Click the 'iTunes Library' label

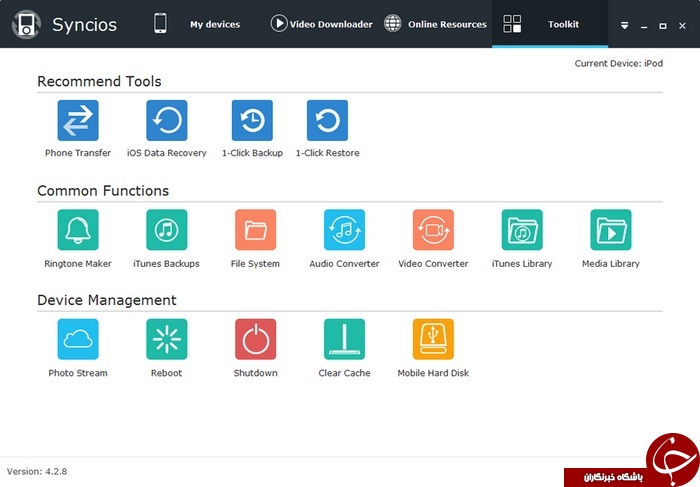point(522,263)
